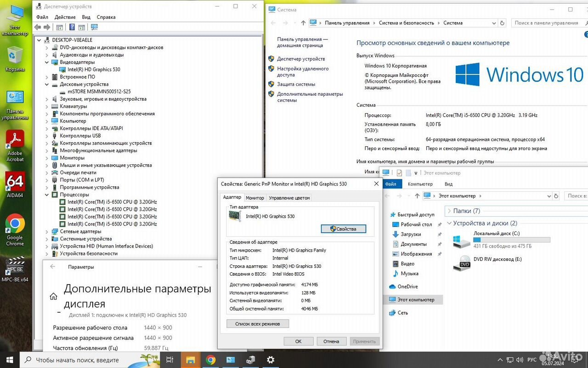Open the Файл tab in Explorer
This screenshot has height=368, width=588.
[x=391, y=184]
